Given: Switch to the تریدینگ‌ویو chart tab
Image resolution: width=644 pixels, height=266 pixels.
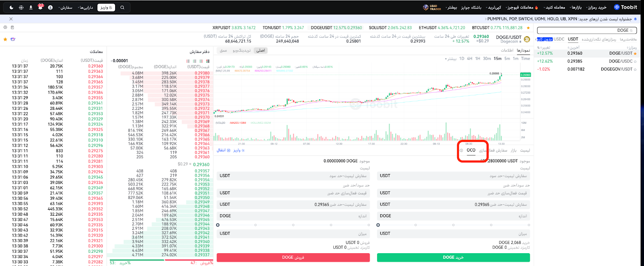Looking at the screenshot, I should pos(242,50).
